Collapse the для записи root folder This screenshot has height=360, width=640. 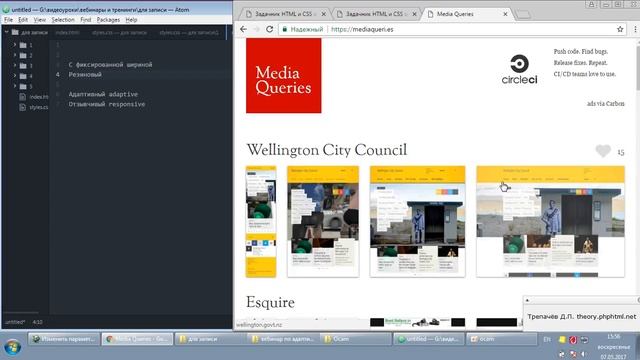click(7, 32)
